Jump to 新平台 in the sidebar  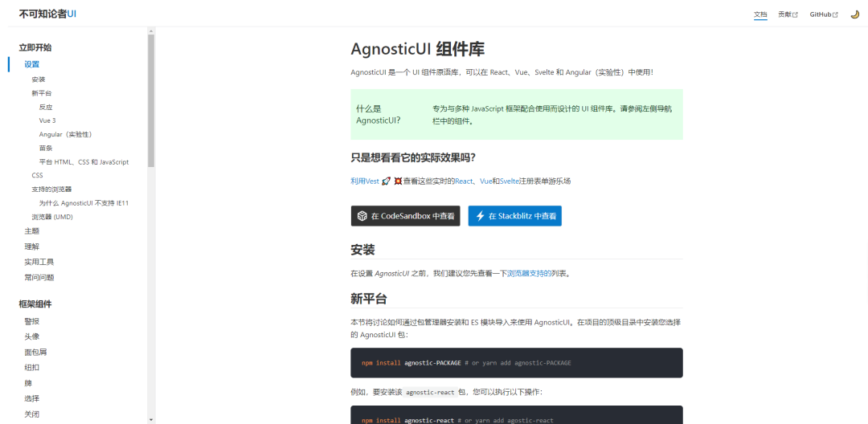(42, 93)
